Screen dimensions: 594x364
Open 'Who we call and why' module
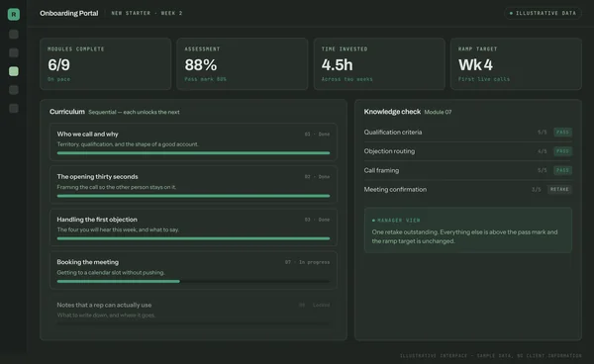193,141
